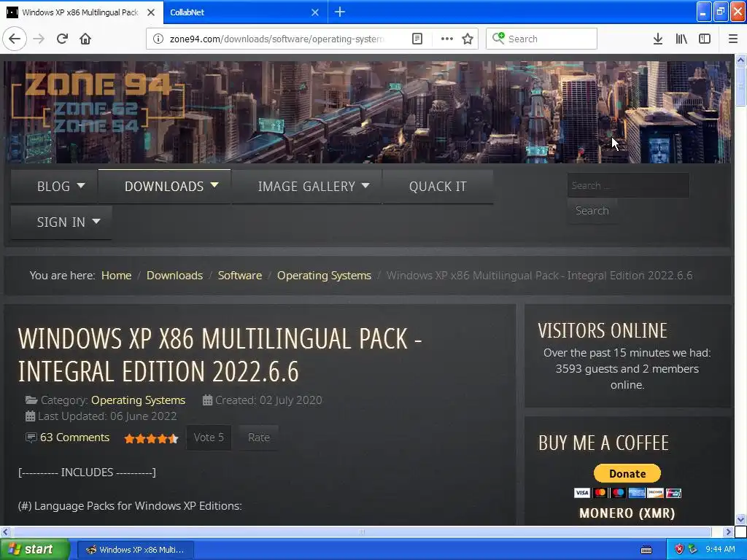Click the PayPal Donate button
The image size is (747, 560).
[x=627, y=473]
